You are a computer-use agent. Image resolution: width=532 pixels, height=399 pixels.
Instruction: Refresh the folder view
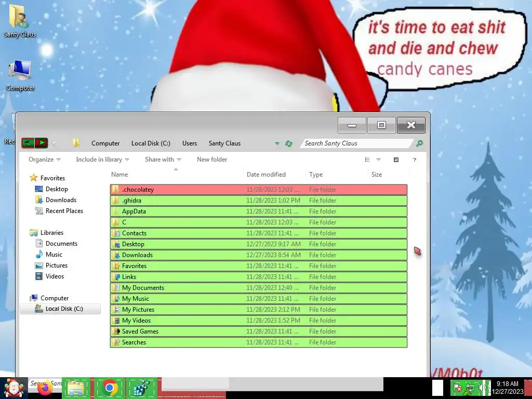(x=289, y=143)
